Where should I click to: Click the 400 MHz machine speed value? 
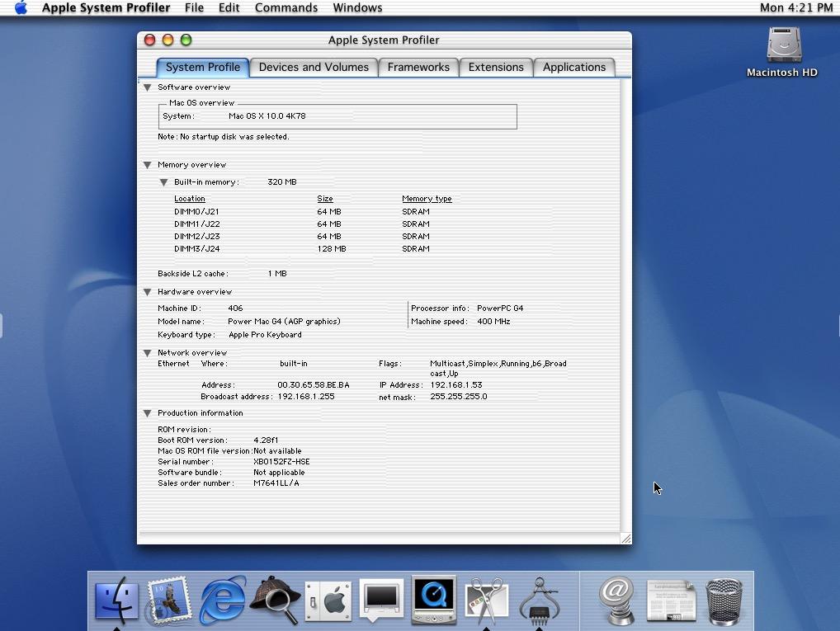[x=493, y=322]
